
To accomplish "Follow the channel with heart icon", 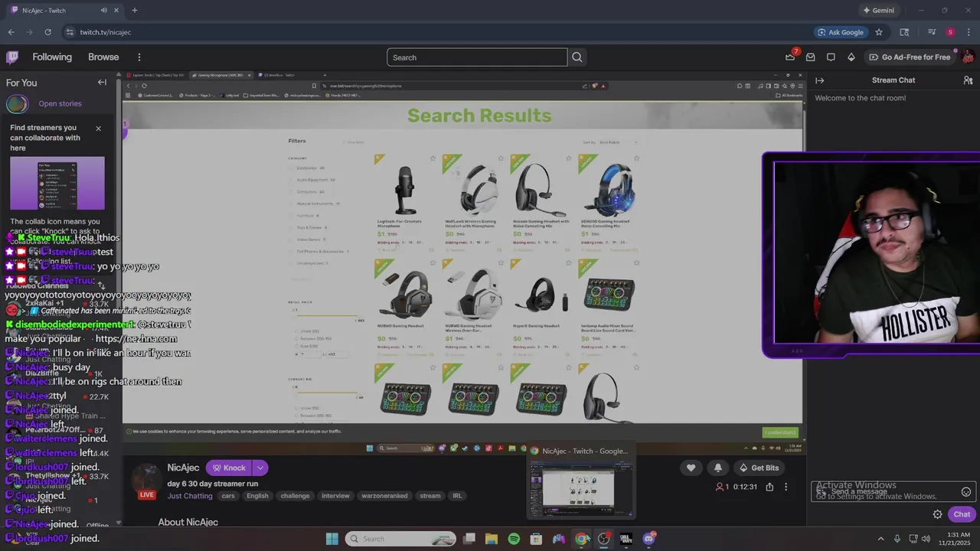I will (x=691, y=468).
